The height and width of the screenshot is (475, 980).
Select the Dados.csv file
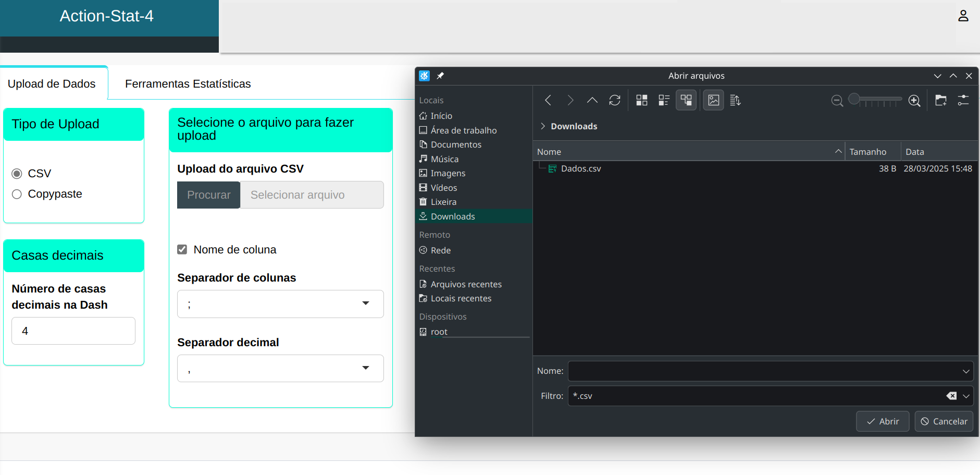pos(580,168)
